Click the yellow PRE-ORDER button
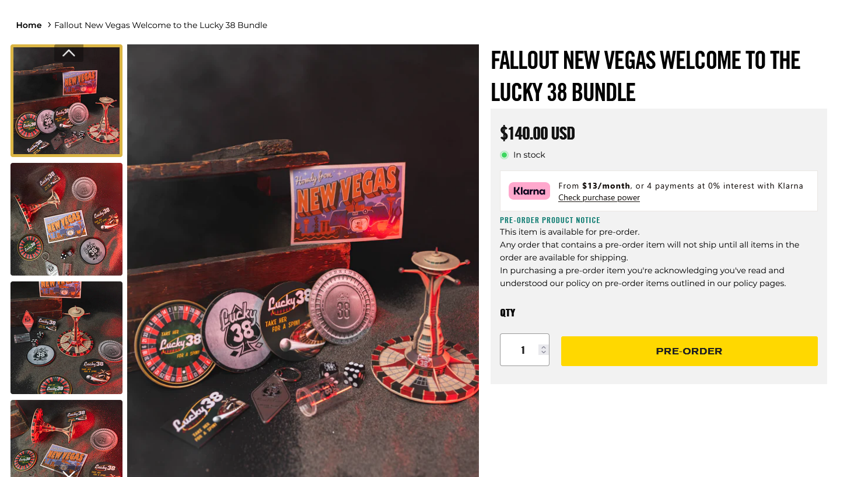Viewport: 868px width, 477px height. click(x=689, y=351)
